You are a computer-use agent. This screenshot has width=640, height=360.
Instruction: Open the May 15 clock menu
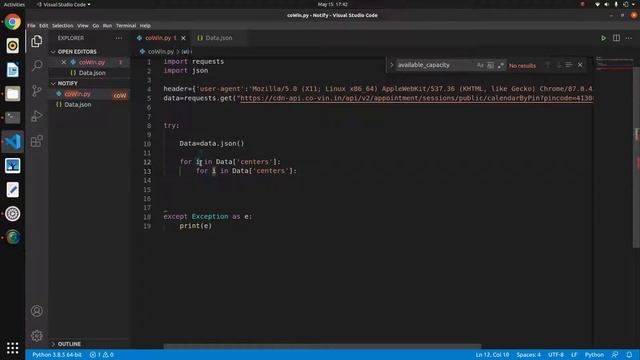coord(333,4)
